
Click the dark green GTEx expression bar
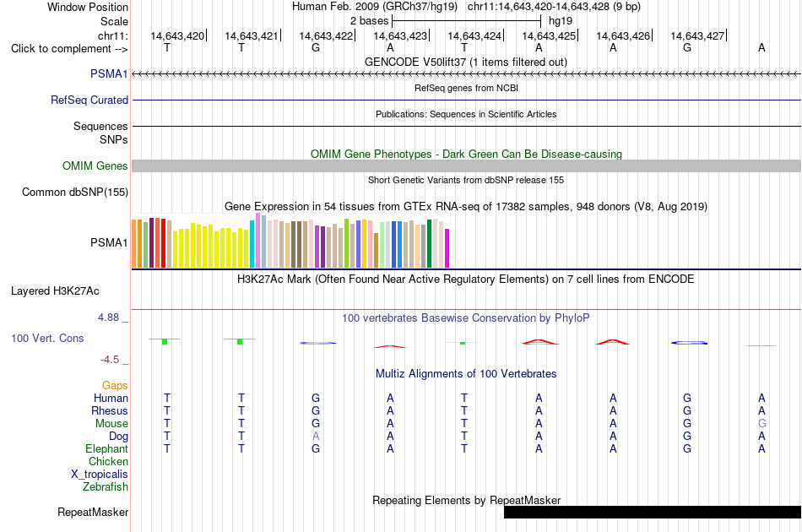(x=429, y=243)
